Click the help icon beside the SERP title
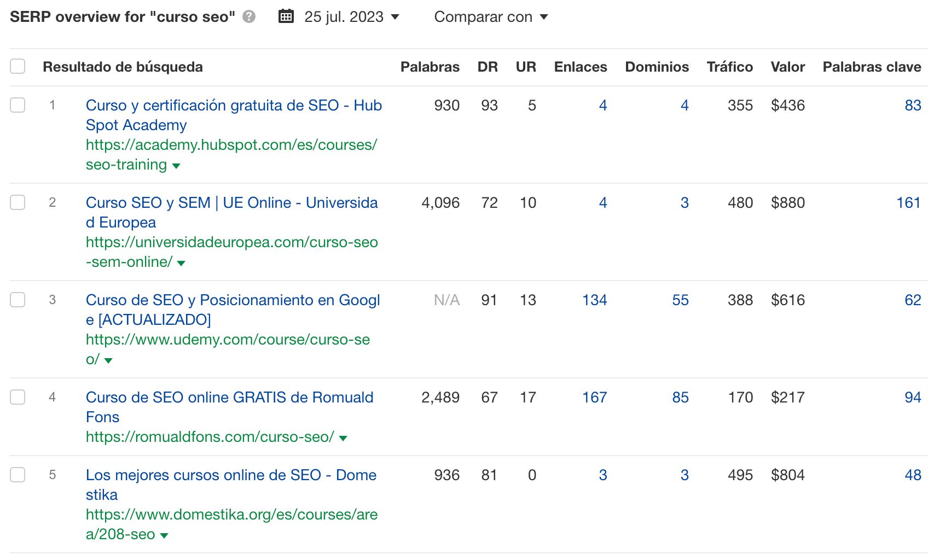The height and width of the screenshot is (560, 928). [x=248, y=17]
